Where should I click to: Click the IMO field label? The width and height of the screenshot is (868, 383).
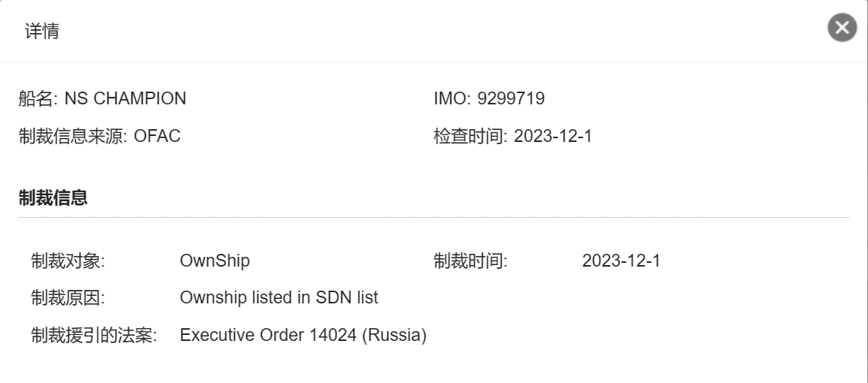(x=452, y=98)
